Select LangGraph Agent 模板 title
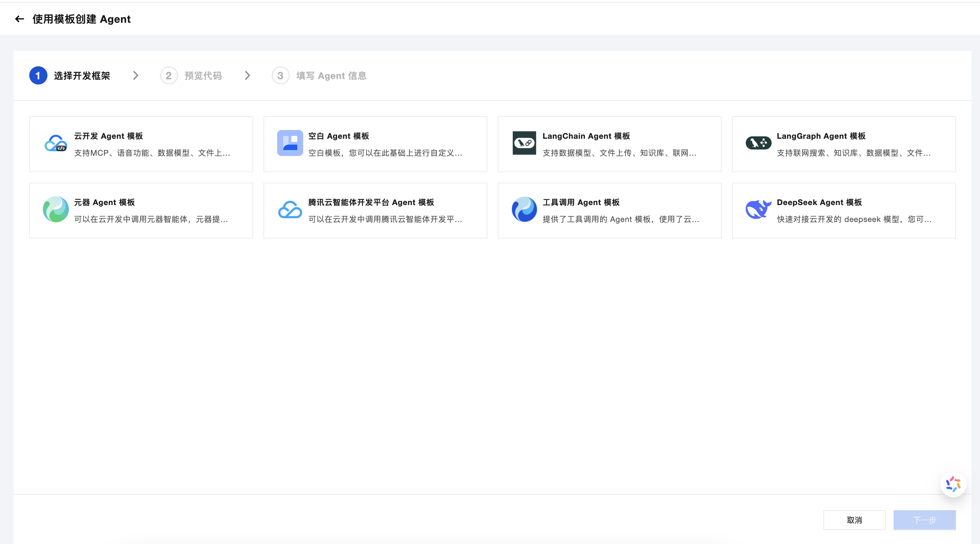Image resolution: width=980 pixels, height=544 pixels. [821, 136]
